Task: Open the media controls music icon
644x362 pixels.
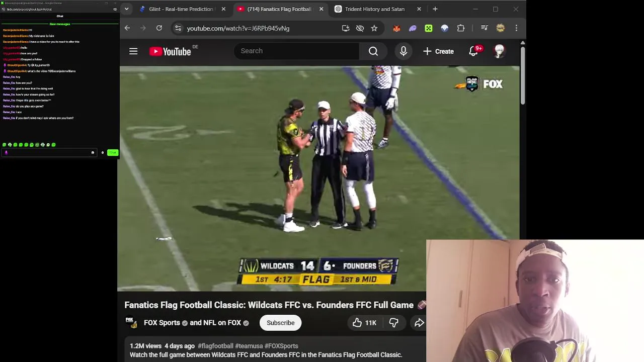Action: tap(484, 28)
